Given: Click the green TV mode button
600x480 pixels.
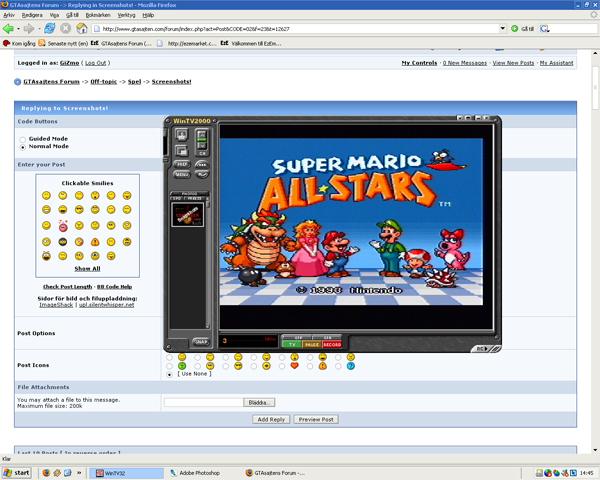Looking at the screenshot, I should pyautogui.click(x=292, y=343).
